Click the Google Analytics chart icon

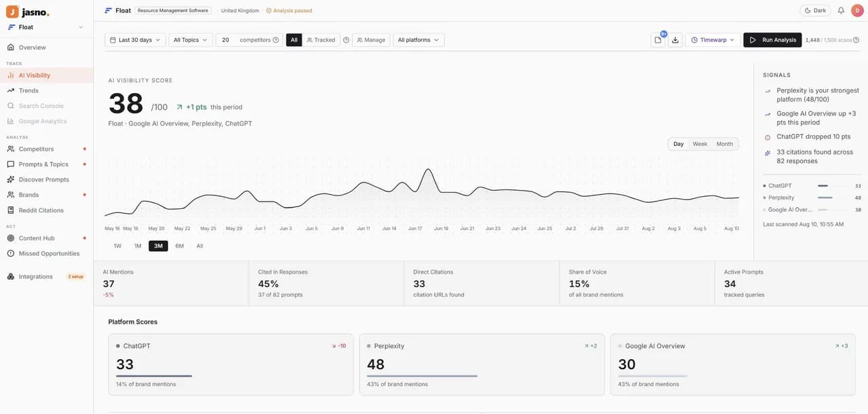coord(11,121)
